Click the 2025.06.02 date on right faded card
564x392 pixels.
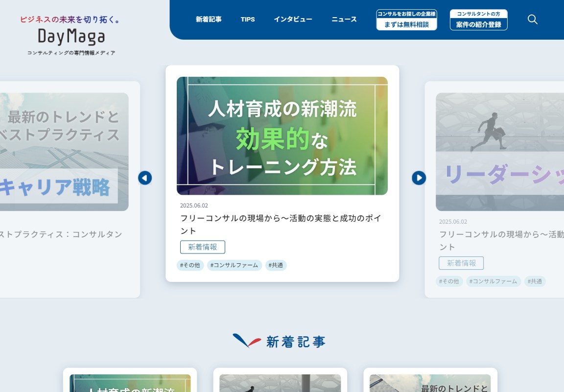453,222
